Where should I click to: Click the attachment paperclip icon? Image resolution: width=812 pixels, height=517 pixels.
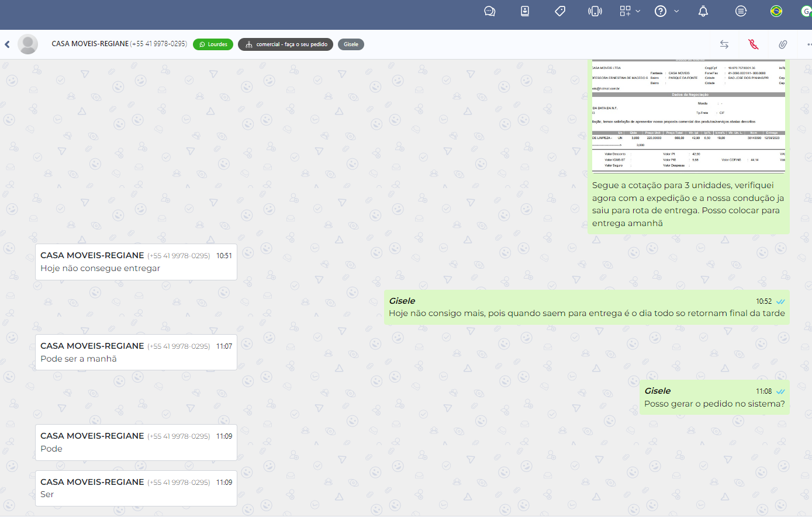pos(783,44)
